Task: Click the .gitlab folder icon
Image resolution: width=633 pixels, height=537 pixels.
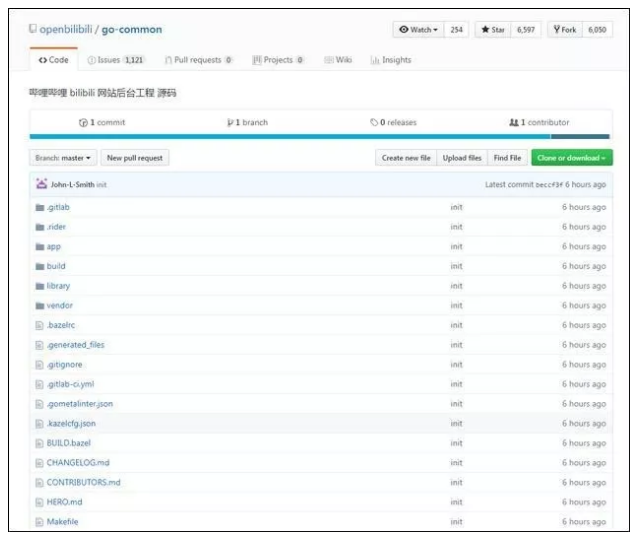Action: point(40,207)
